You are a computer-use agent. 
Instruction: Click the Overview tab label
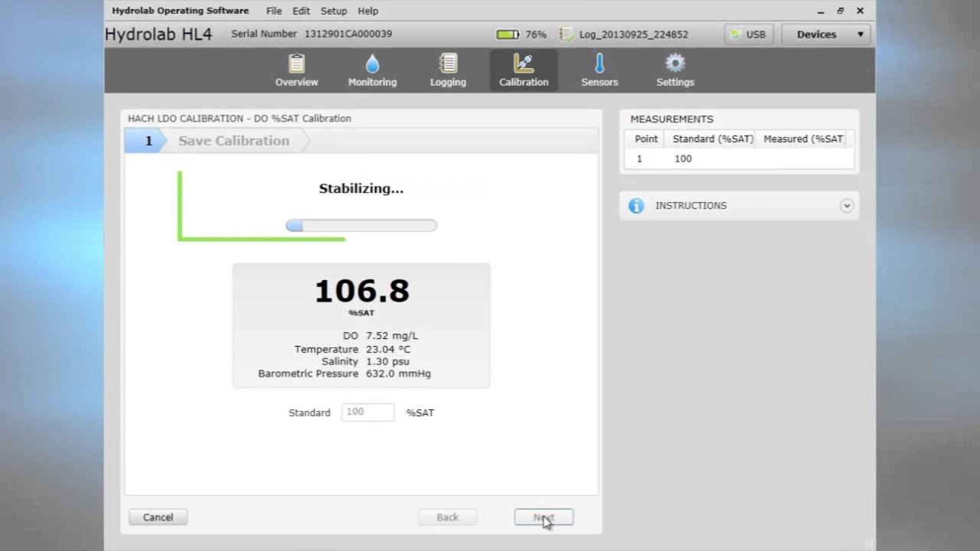[x=296, y=82]
